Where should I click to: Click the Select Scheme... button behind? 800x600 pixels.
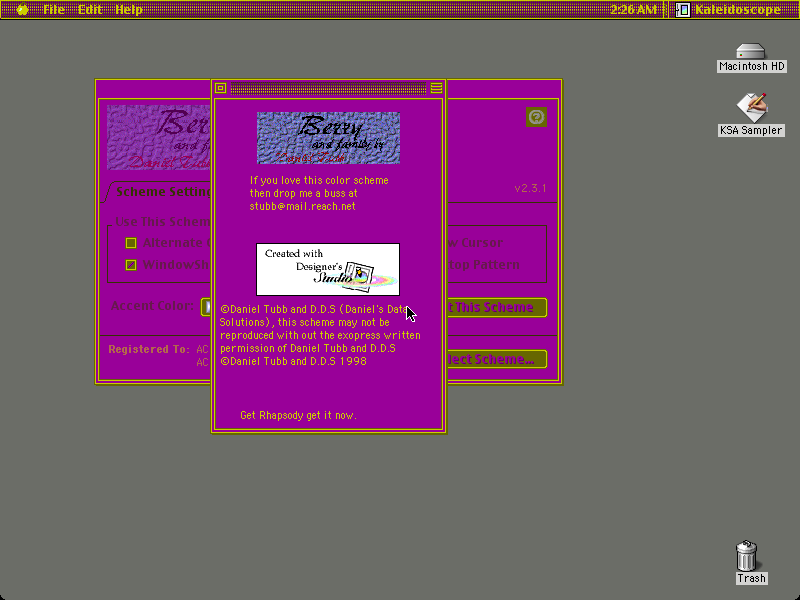point(497,359)
